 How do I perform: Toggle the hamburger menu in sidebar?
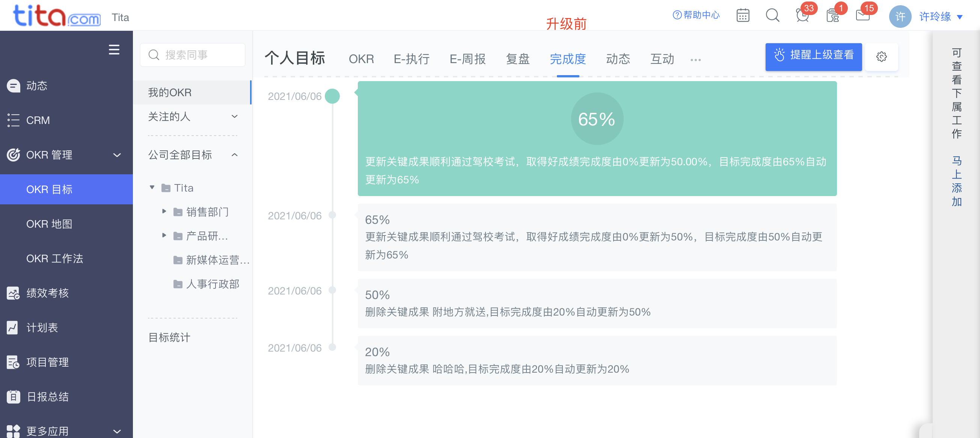coord(114,50)
